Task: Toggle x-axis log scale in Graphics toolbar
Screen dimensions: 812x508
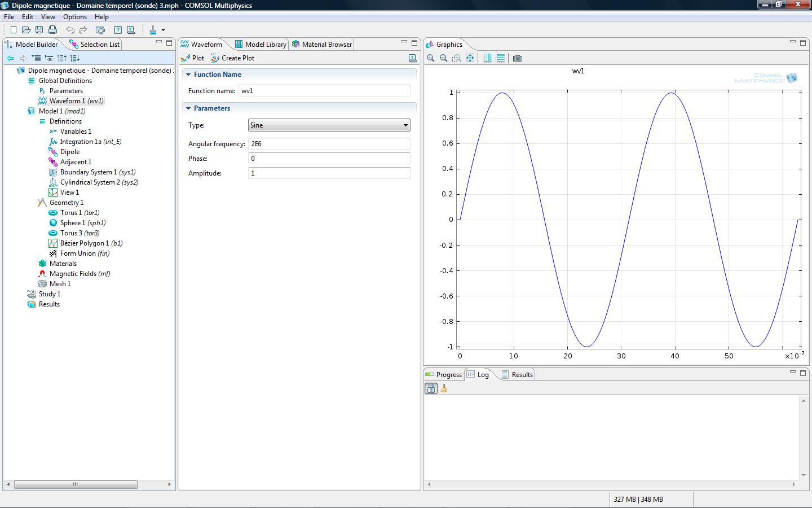Action: coord(487,58)
